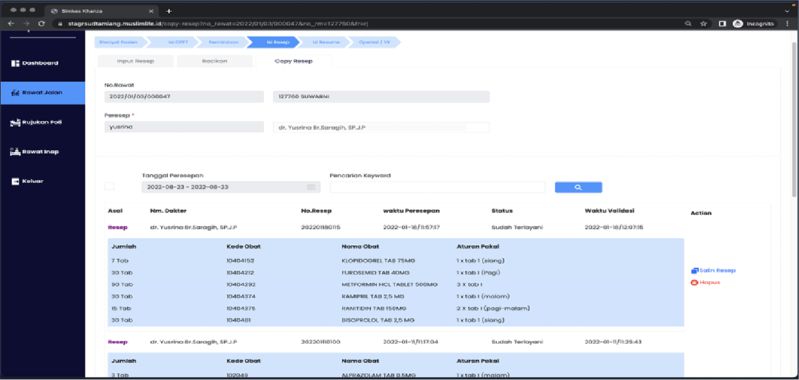Click the Tanggal Peresepan date range field
Image resolution: width=799 pixels, height=380 pixels.
231,187
